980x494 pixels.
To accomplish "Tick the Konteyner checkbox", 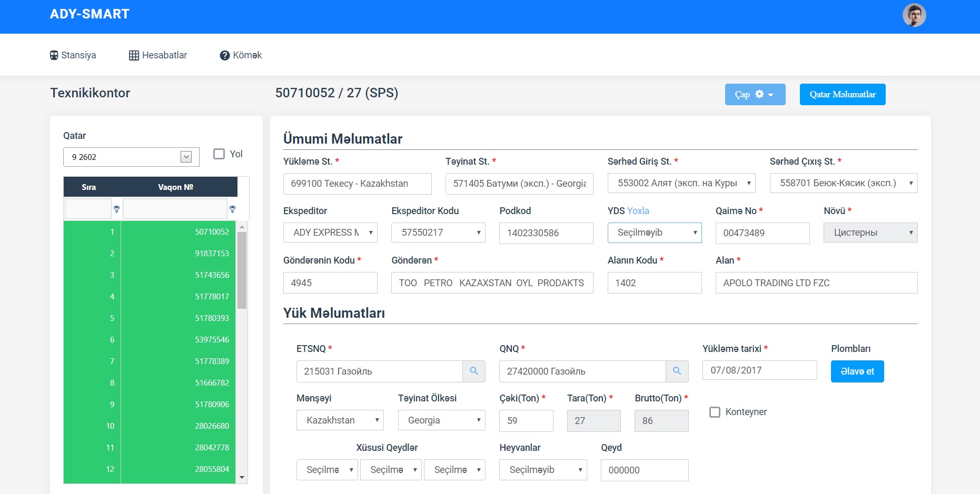I will pos(715,412).
